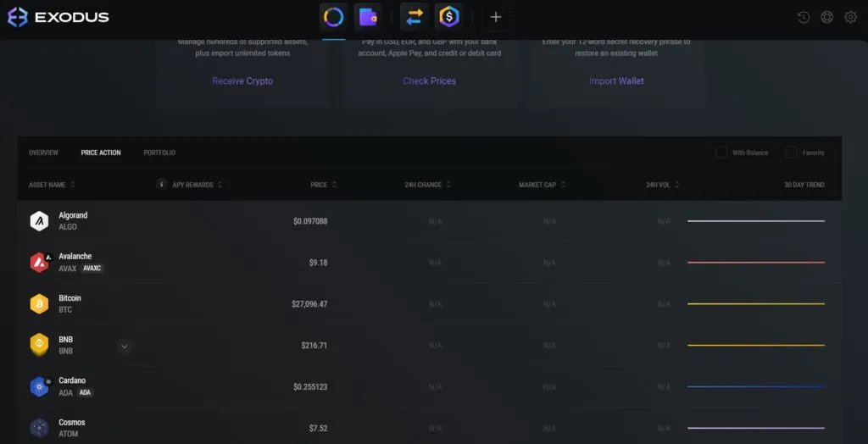This screenshot has width=868, height=444.
Task: Open the hexagon dollar app icon
Action: coord(449,17)
